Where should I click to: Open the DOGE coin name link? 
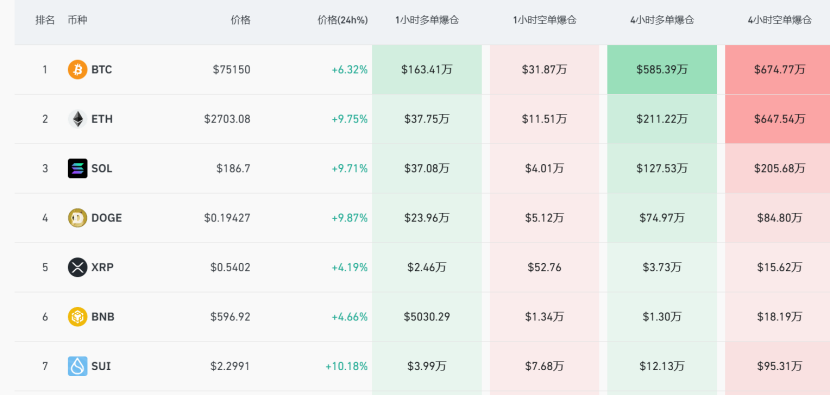point(106,218)
